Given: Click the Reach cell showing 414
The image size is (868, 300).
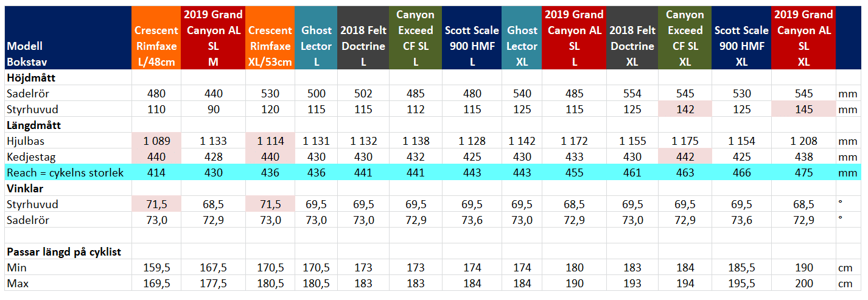Looking at the screenshot, I should (x=156, y=173).
